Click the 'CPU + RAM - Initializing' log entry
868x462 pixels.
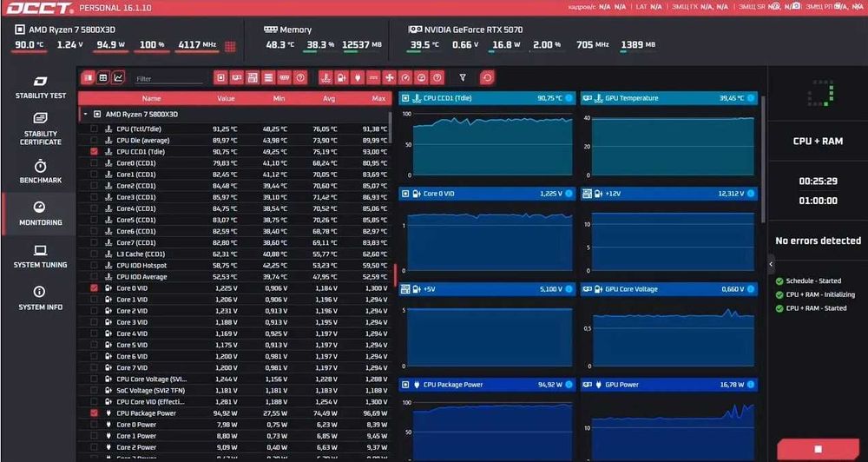820,294
